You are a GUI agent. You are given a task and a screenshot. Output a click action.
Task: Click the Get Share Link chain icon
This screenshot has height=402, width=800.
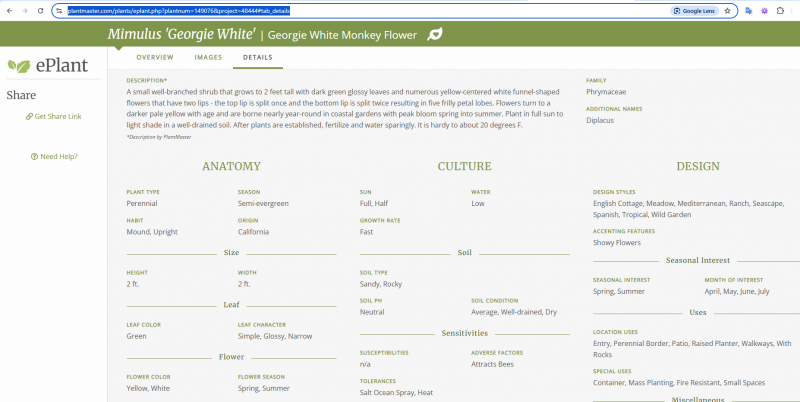point(30,117)
